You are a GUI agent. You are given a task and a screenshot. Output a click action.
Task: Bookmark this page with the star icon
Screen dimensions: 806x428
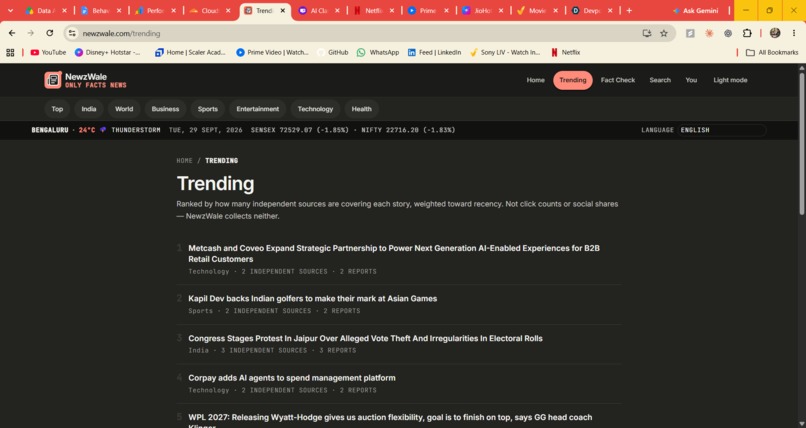(x=664, y=33)
